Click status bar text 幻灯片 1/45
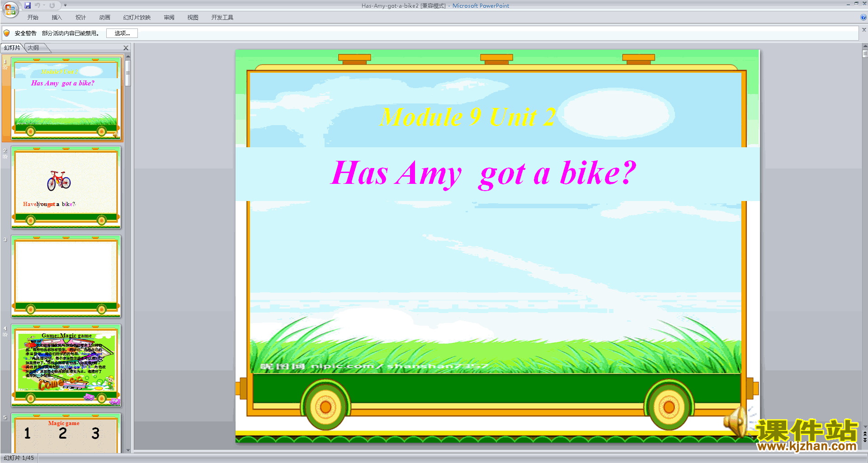868x463 pixels. point(19,458)
